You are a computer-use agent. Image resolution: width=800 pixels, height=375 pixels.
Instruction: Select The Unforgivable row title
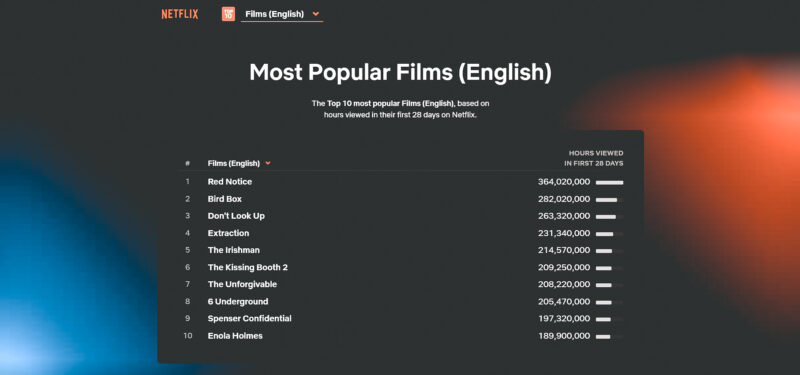(242, 284)
